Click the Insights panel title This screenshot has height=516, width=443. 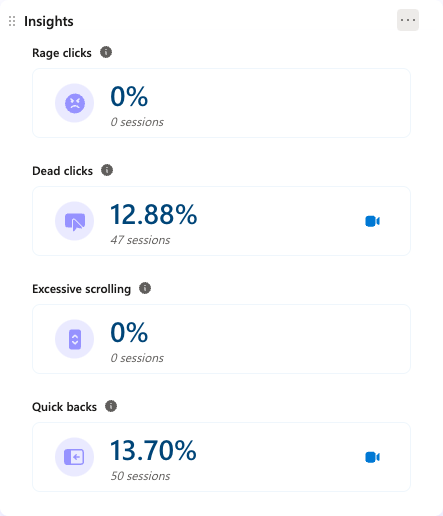[x=49, y=21]
